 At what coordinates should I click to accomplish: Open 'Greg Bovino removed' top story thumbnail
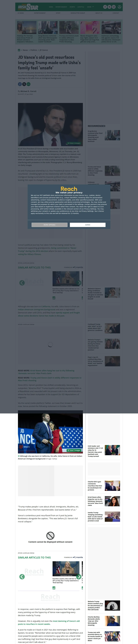(48, 27)
